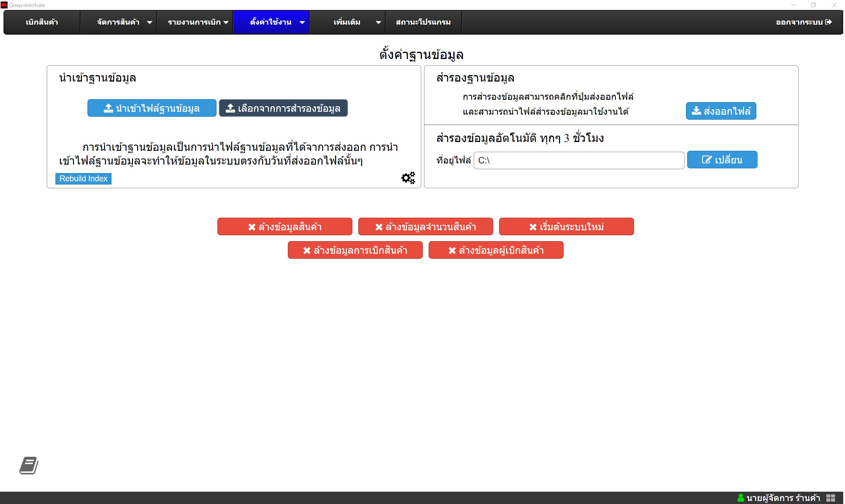Click the เริ่มต้นระบบใหม่ button
The height and width of the screenshot is (504, 845).
(566, 226)
